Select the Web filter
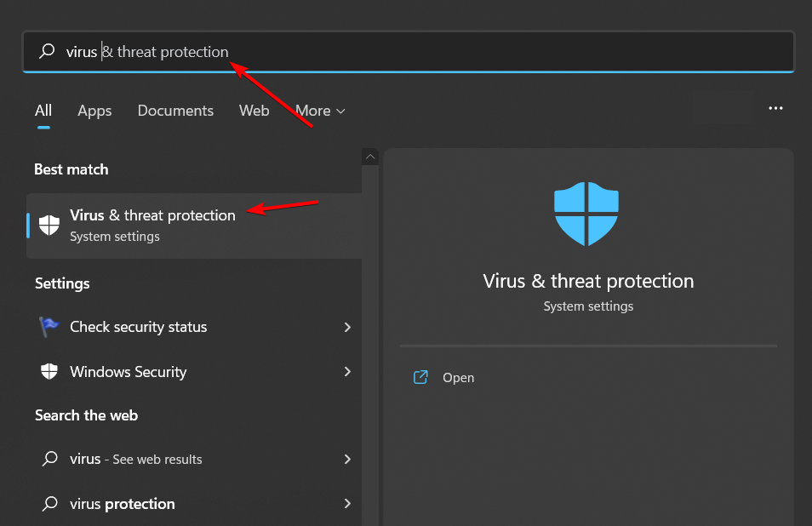The height and width of the screenshot is (526, 812). coord(254,111)
